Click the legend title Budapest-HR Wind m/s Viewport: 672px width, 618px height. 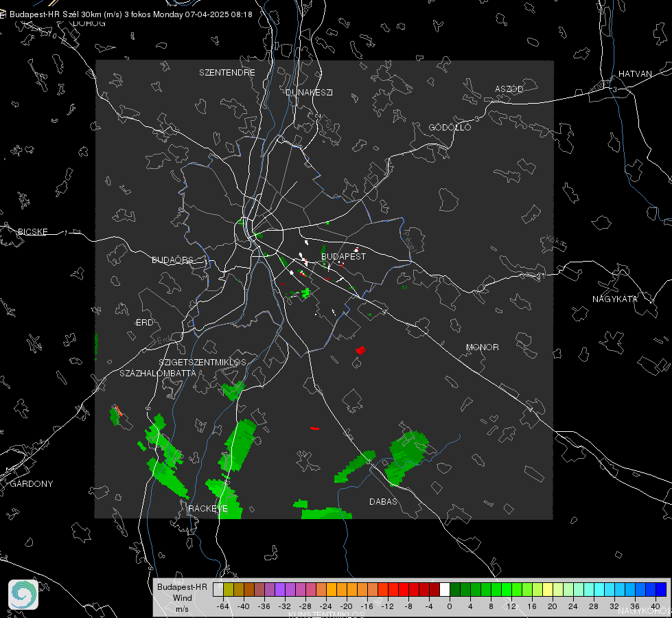(182, 597)
